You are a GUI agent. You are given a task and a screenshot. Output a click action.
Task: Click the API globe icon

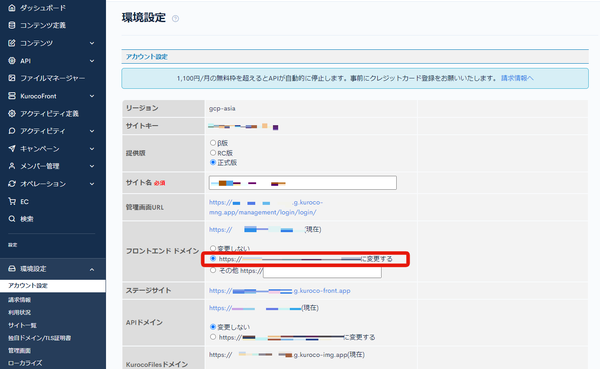[12, 60]
